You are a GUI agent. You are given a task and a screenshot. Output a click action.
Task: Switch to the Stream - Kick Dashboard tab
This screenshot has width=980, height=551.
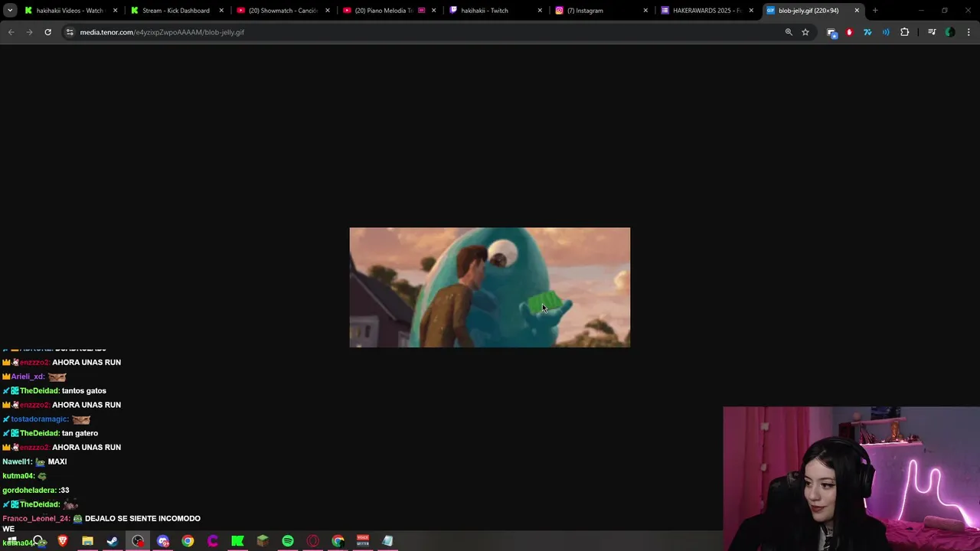coord(175,11)
